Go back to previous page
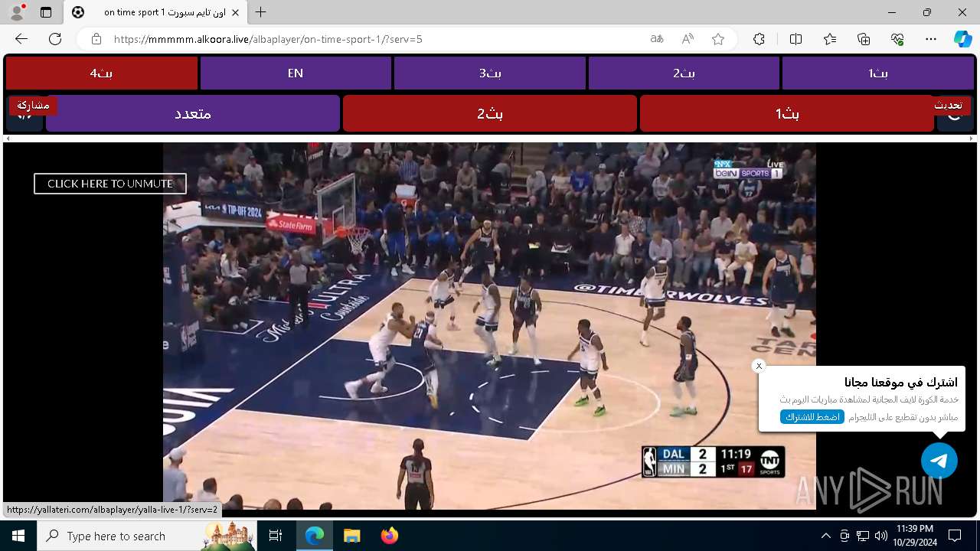The height and width of the screenshot is (551, 980). 21,39
